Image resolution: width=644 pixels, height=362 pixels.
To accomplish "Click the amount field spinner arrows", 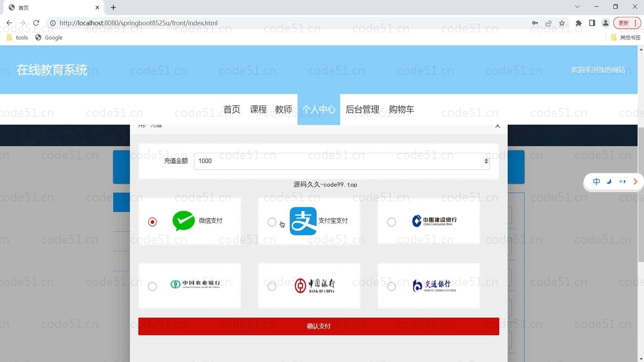I will [x=486, y=161].
